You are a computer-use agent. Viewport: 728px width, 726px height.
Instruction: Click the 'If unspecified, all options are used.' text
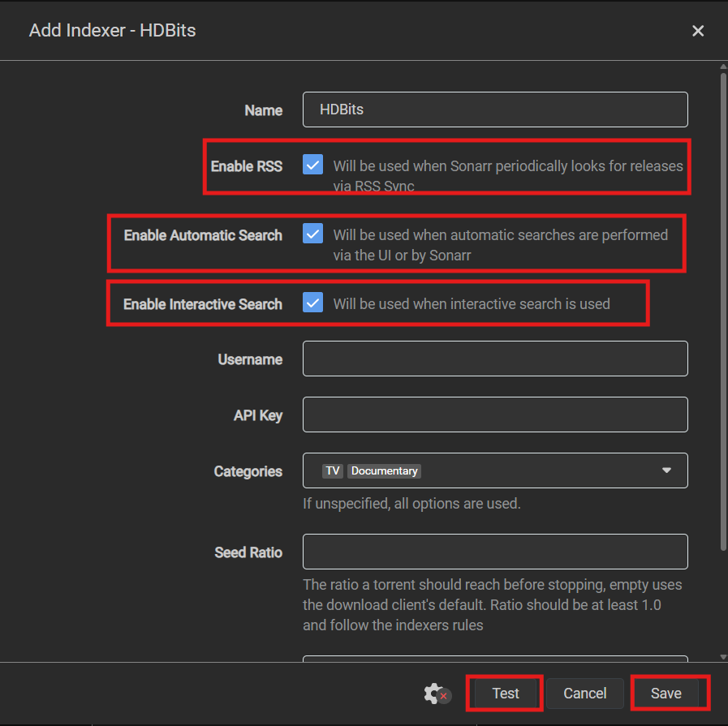[411, 503]
